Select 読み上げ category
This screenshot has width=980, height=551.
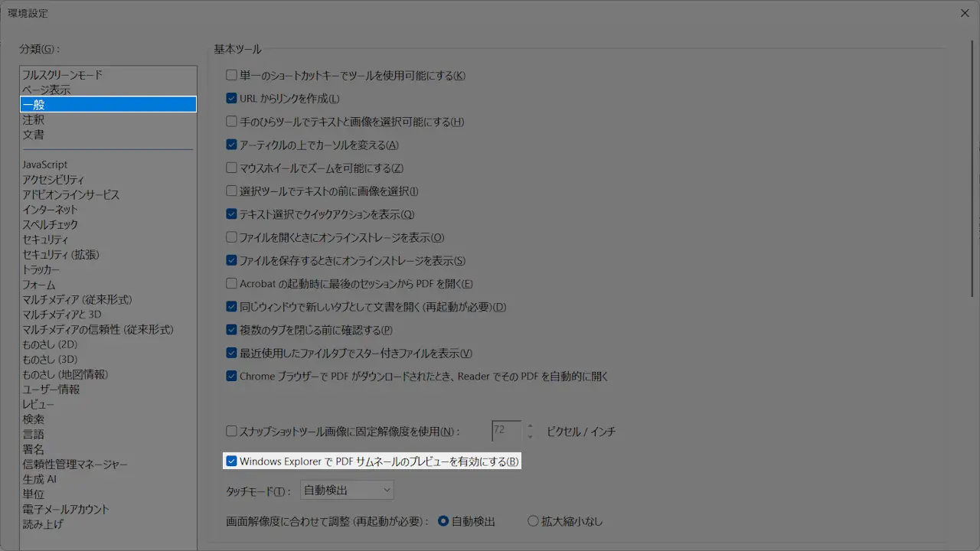pyautogui.click(x=108, y=524)
